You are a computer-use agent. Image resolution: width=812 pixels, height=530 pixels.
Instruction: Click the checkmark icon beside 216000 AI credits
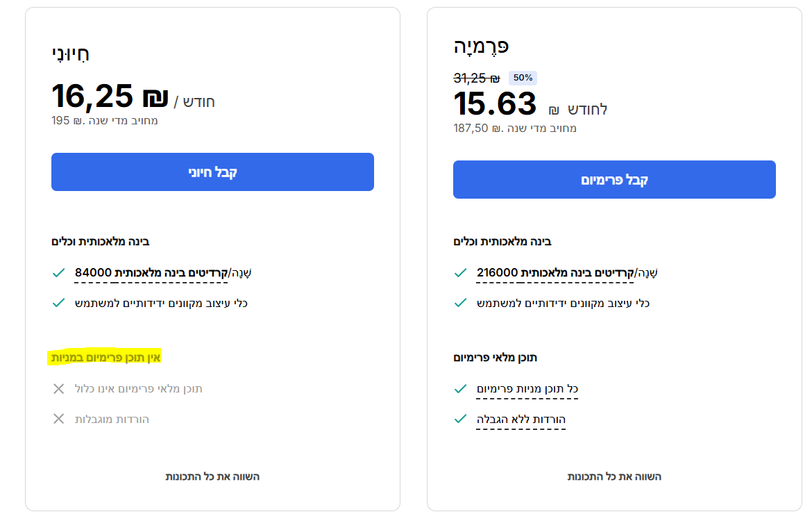(x=460, y=272)
